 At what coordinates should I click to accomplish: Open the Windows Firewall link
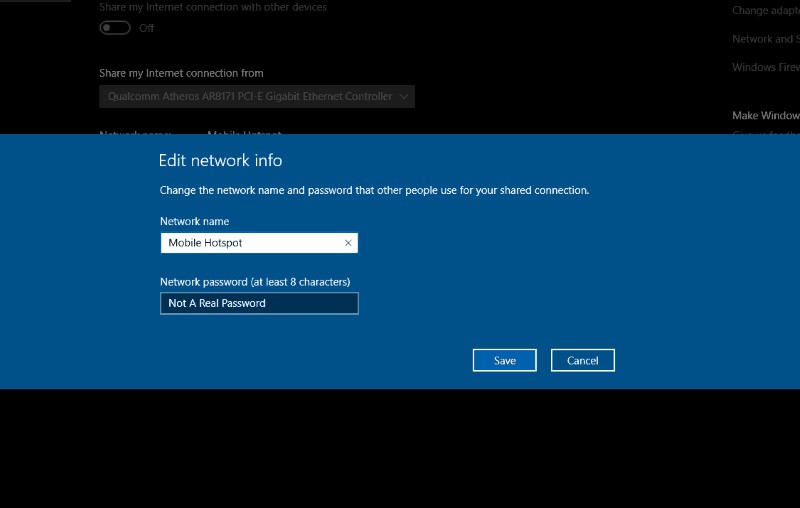(x=766, y=67)
